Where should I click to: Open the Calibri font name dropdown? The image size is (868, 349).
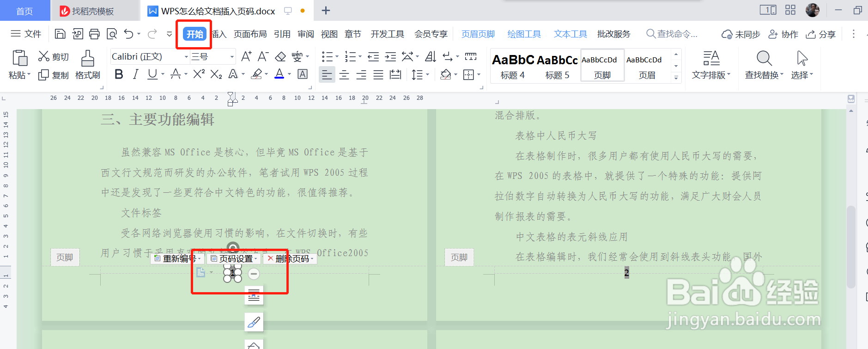[x=186, y=57]
